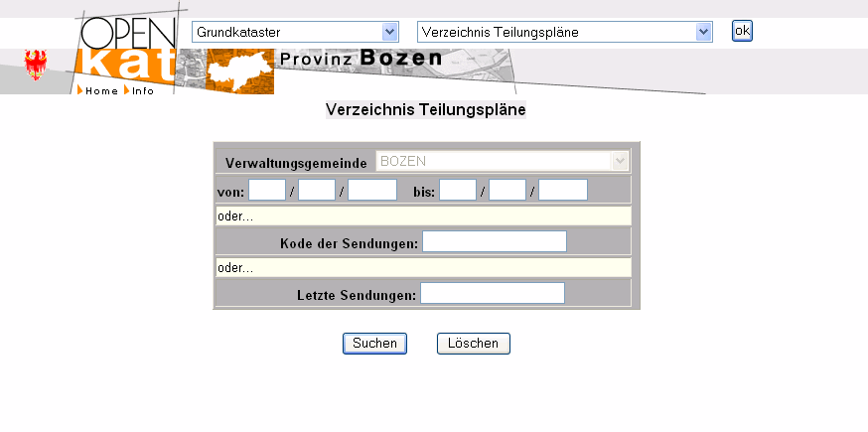Click the last 'bis' date field
The width and height of the screenshot is (868, 432).
coord(563,190)
